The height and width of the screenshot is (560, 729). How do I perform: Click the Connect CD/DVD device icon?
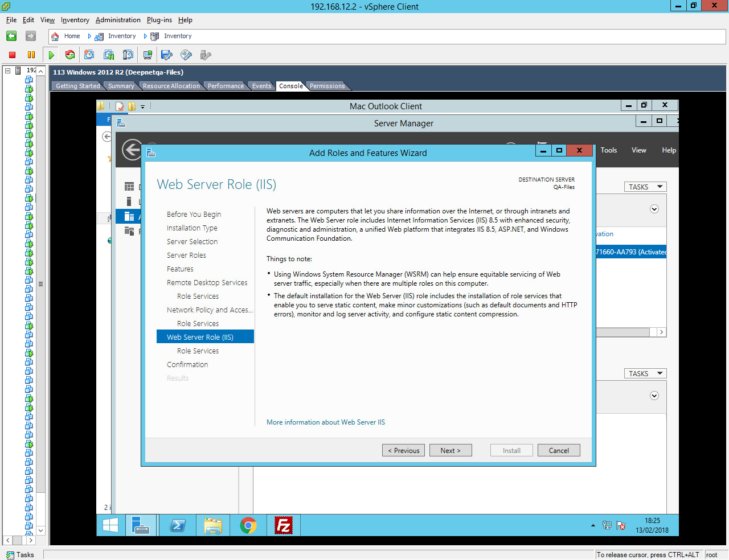[186, 55]
